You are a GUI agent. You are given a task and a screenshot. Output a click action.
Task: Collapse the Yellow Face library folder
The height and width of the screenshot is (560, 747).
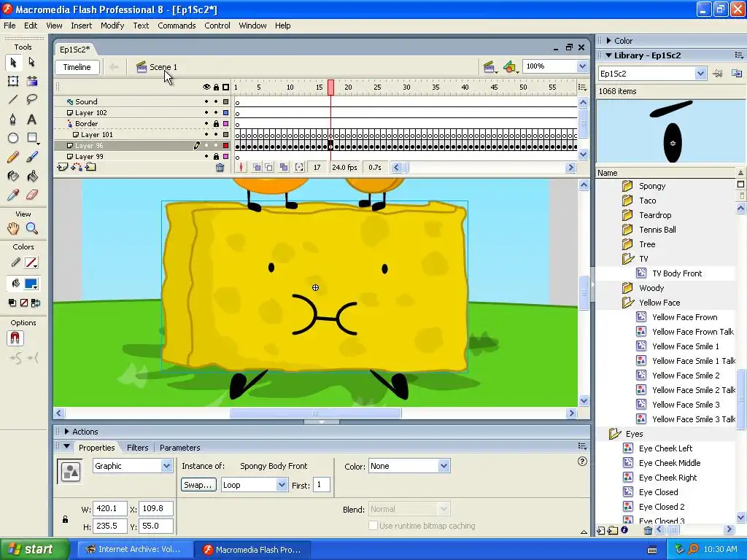click(628, 303)
